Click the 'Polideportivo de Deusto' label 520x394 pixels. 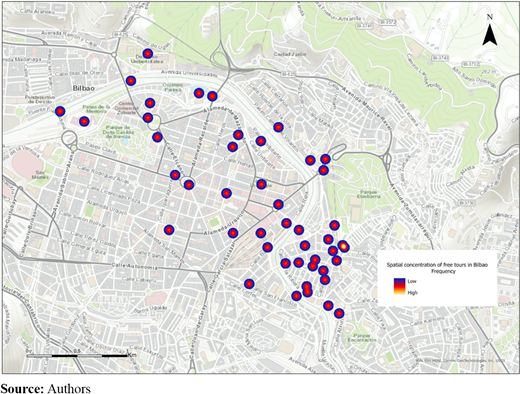tap(40, 99)
